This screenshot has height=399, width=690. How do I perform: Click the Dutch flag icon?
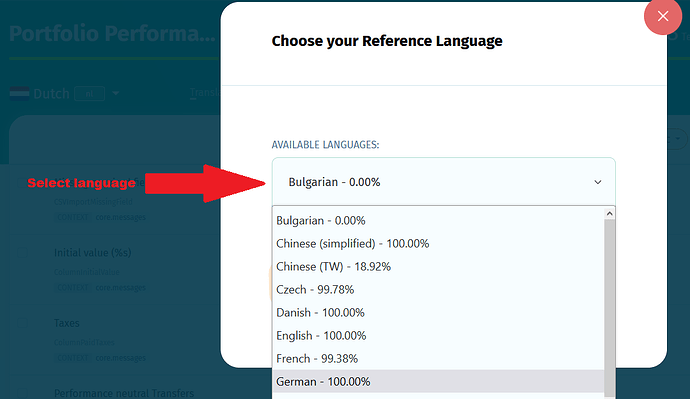[19, 93]
